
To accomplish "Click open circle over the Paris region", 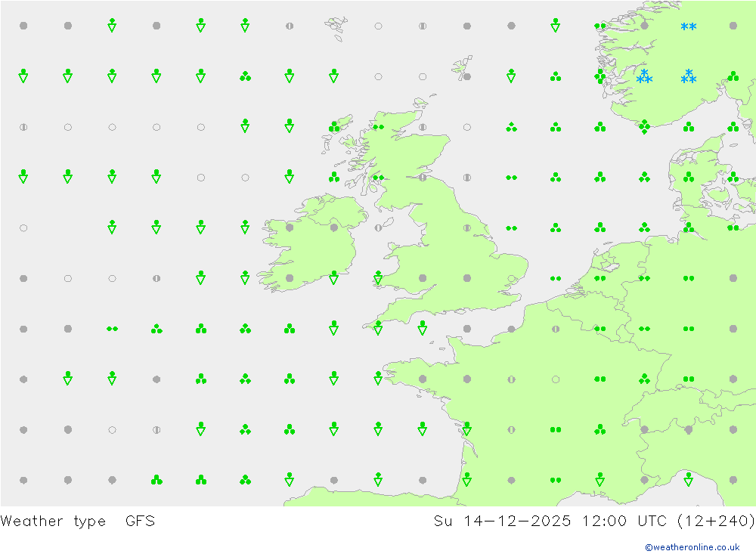I will pyautogui.click(x=556, y=379).
